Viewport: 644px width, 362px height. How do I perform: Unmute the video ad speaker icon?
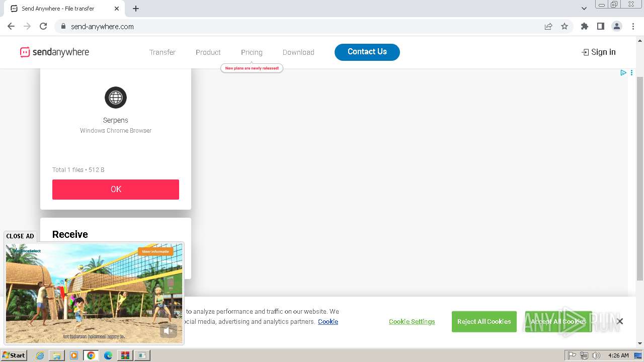(169, 331)
